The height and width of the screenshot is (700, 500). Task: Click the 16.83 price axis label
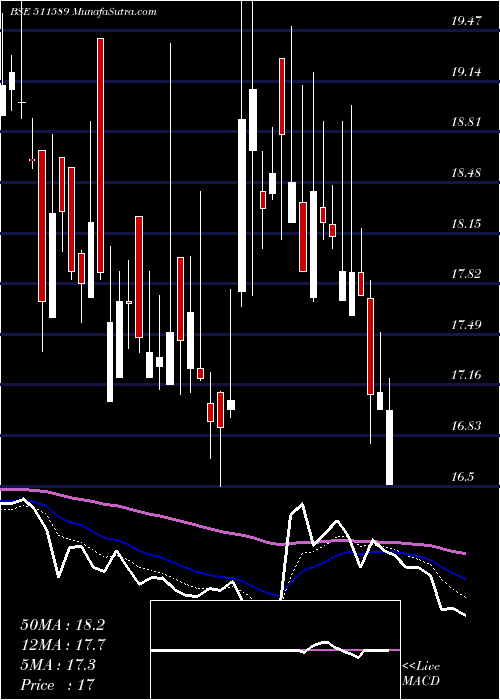467,426
